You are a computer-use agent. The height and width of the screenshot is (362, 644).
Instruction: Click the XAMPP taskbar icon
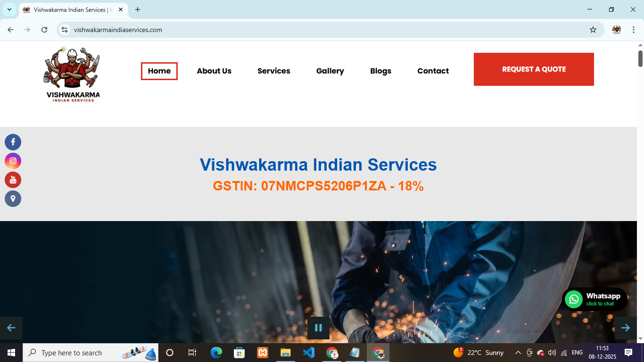click(262, 352)
